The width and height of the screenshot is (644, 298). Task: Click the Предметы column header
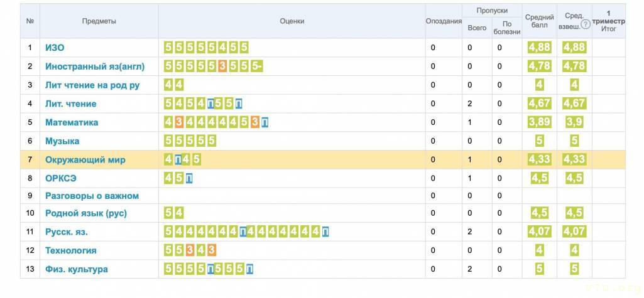99,21
